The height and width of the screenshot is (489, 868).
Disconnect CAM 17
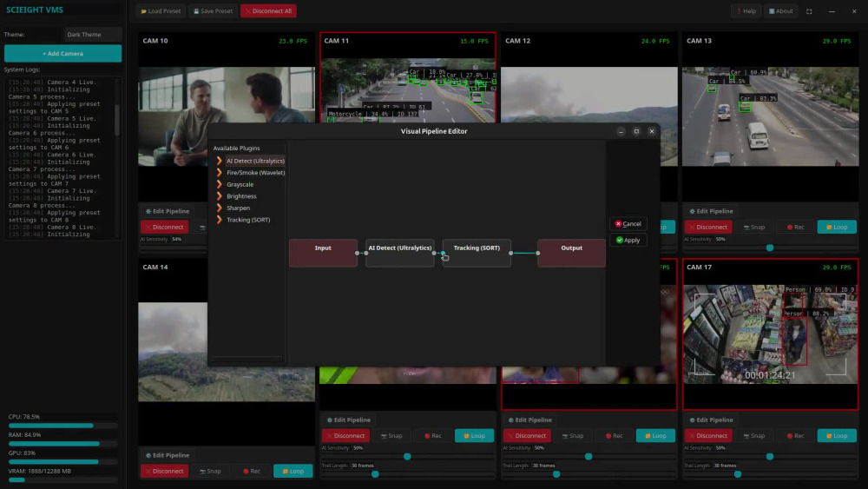708,436
